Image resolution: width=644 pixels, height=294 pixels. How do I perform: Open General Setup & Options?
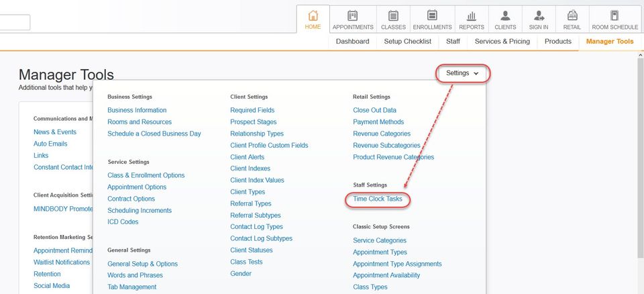(x=142, y=264)
